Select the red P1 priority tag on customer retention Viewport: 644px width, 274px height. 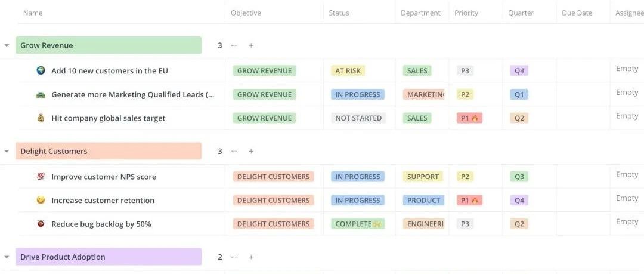click(x=469, y=201)
